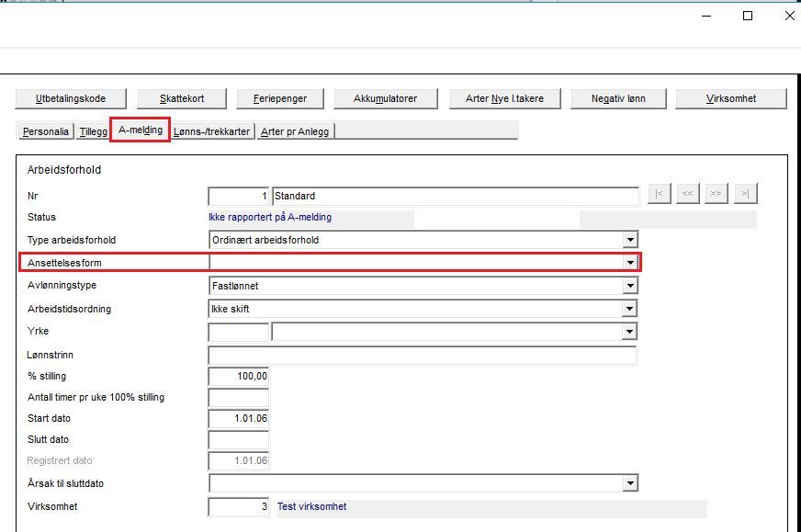Click the previous record navigation arrow
Image resolution: width=801 pixels, height=532 pixels.
[687, 194]
